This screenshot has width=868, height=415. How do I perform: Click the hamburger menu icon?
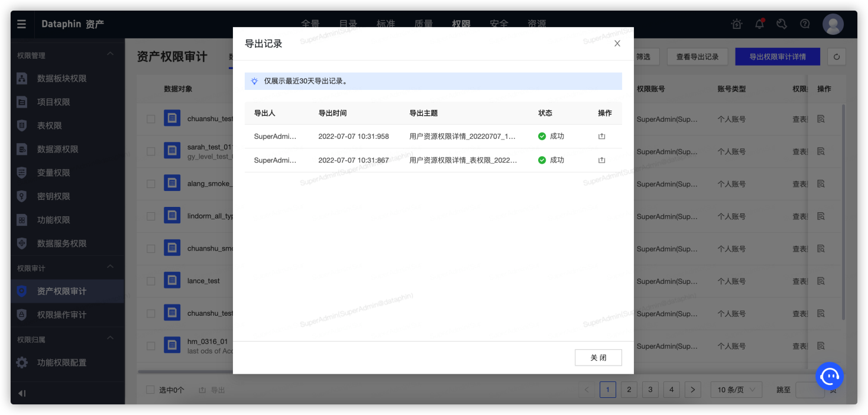point(21,24)
